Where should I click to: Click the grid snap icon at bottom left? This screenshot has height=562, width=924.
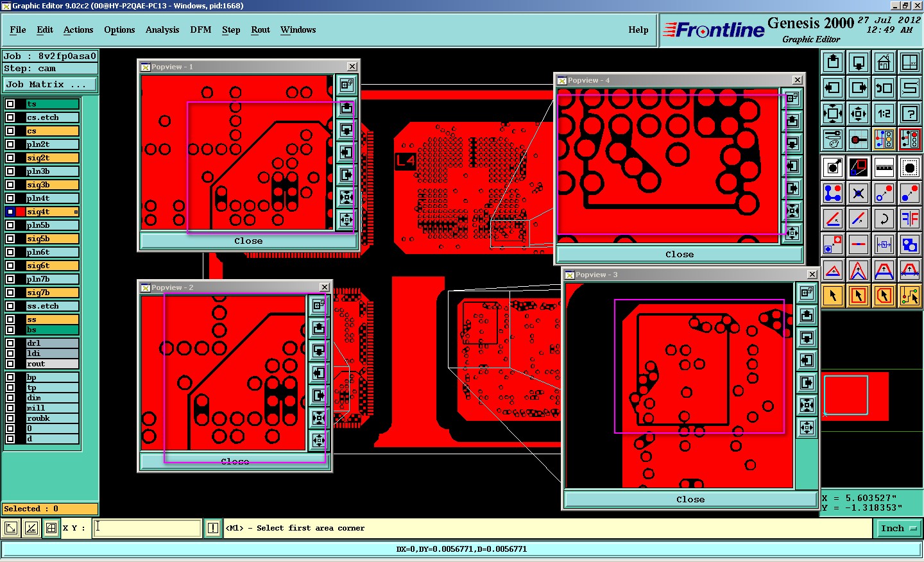51,528
